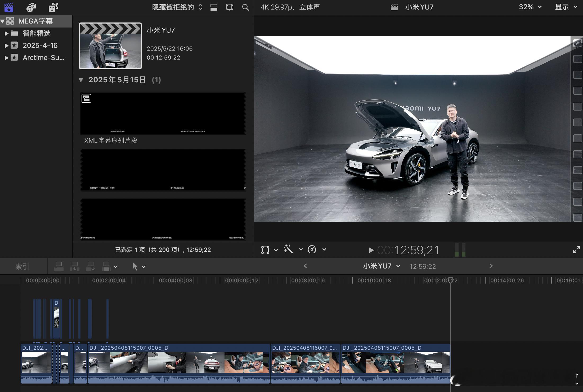583x392 pixels.
Task: Click the project duration 00:12:59;22
Action: [x=163, y=58]
